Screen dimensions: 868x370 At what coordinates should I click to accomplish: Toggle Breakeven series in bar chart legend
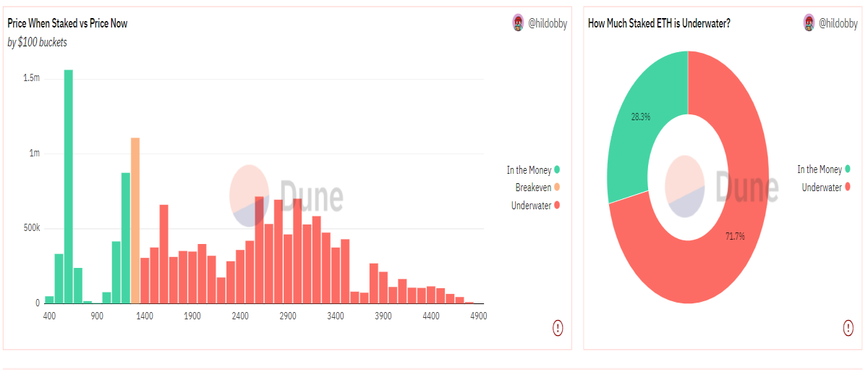537,188
